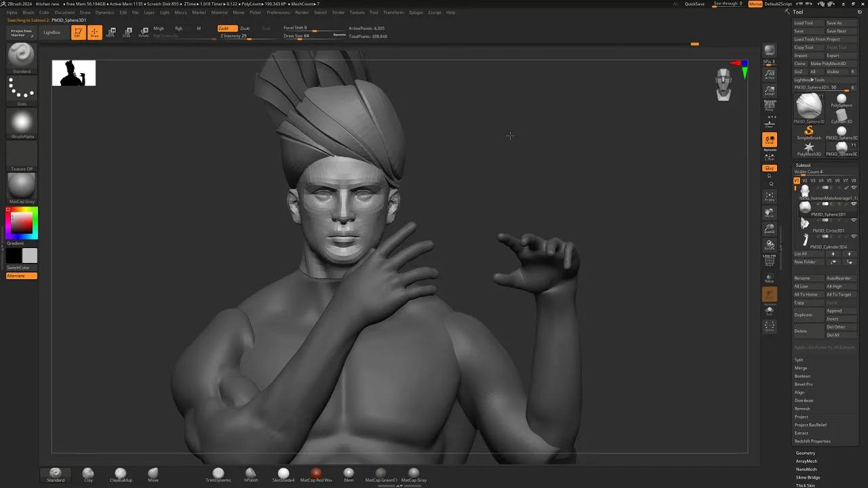Open the Transform menu
868x488 pixels.
(394, 12)
